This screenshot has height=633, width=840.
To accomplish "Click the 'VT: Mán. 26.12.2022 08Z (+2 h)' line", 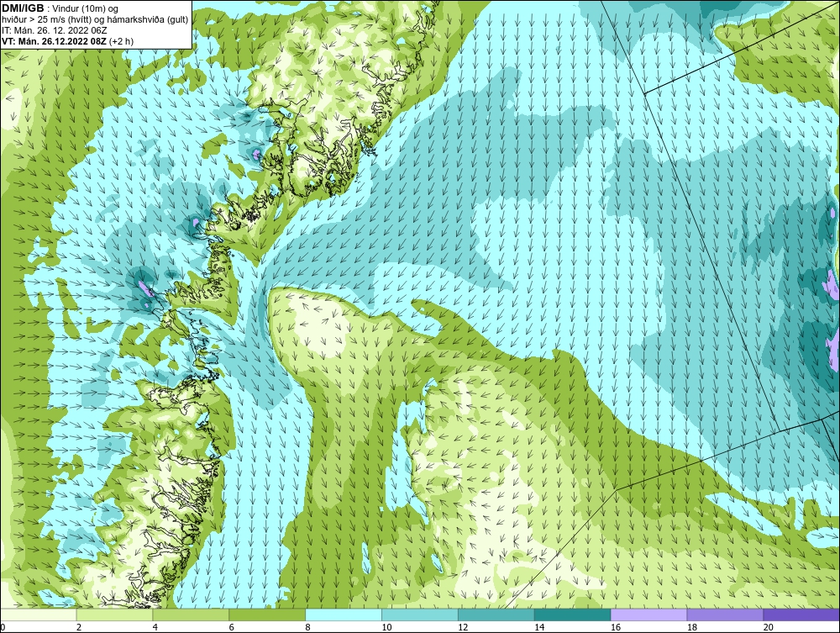I will click(67, 40).
